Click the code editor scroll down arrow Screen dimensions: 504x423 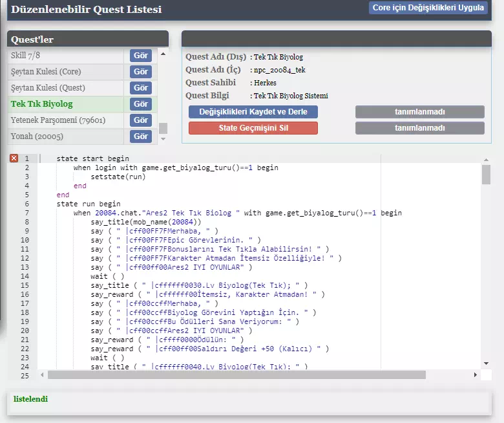(486, 363)
